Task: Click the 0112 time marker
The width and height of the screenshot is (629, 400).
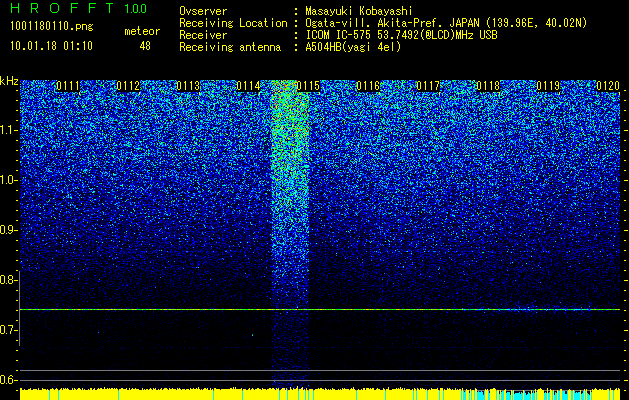Action: click(x=128, y=86)
